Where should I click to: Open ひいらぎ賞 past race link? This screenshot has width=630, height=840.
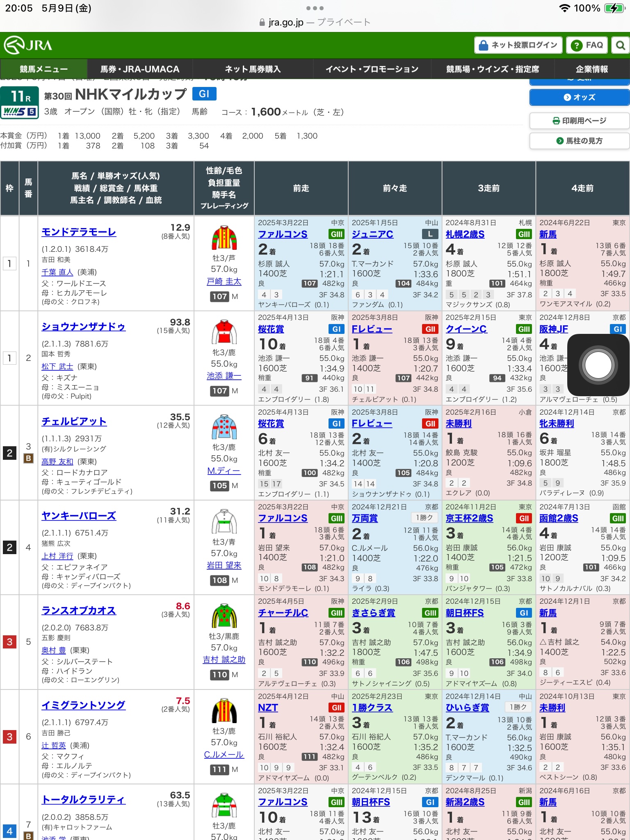coord(467,708)
